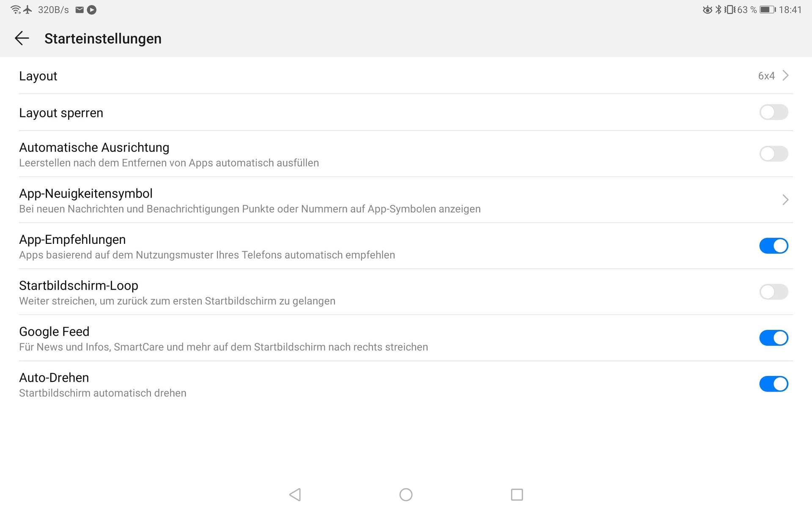Open the Layout settings entry

tap(406, 76)
